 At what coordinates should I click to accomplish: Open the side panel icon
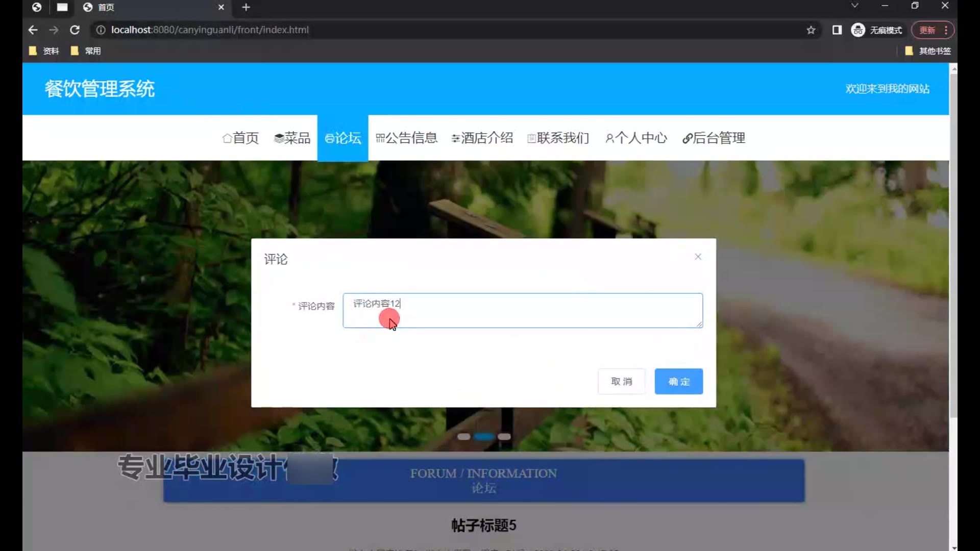pyautogui.click(x=837, y=30)
